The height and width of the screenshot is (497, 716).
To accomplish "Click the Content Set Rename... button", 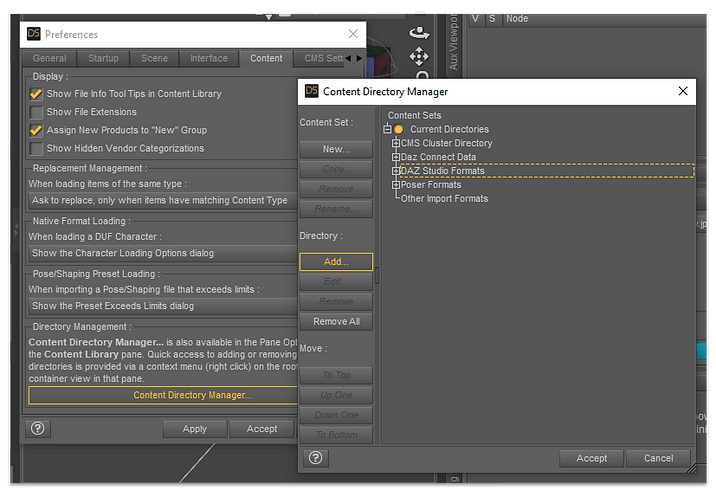I will click(336, 209).
